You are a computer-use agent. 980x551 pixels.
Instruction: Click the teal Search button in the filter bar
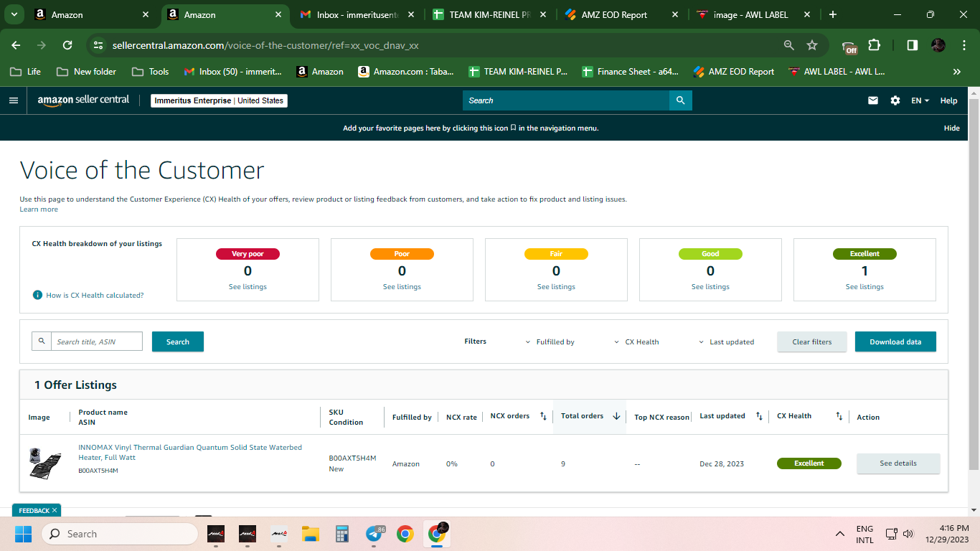(x=178, y=342)
